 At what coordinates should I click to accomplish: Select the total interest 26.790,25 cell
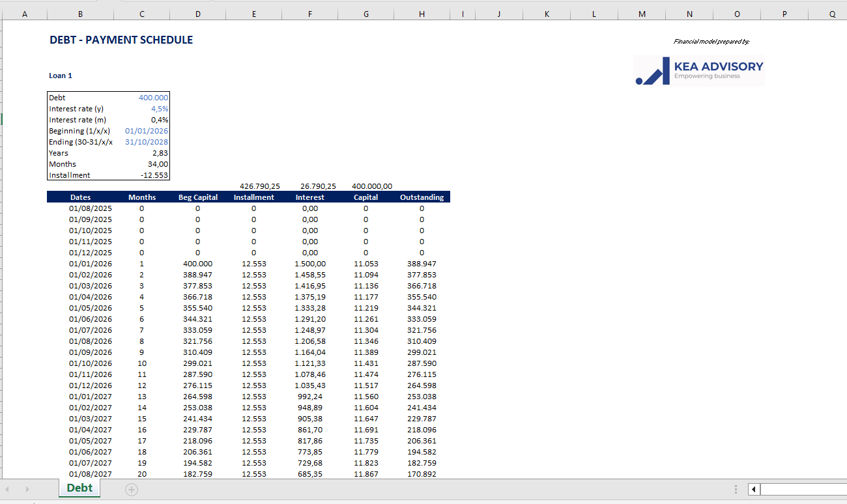(x=318, y=186)
